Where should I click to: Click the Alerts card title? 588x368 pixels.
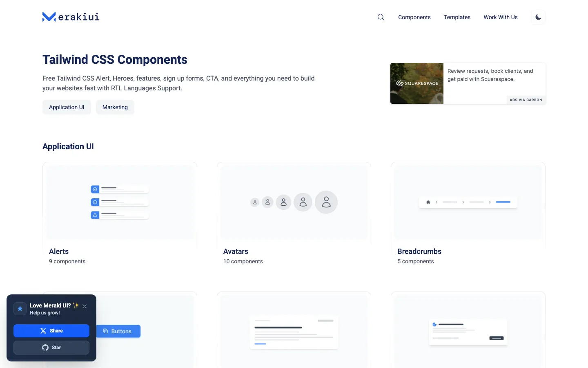pos(59,251)
